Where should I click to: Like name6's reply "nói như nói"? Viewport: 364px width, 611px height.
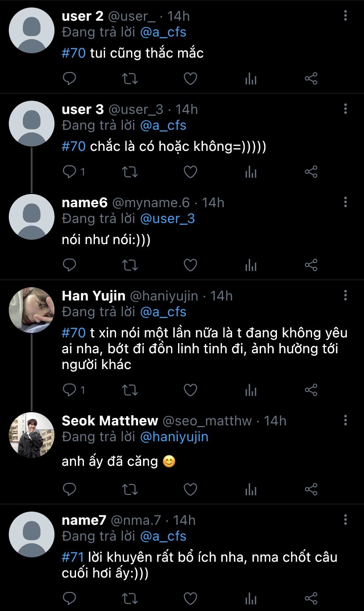point(190,265)
